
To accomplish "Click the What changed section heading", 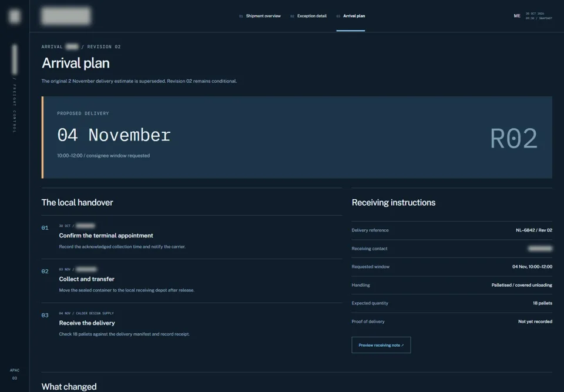I will point(69,387).
